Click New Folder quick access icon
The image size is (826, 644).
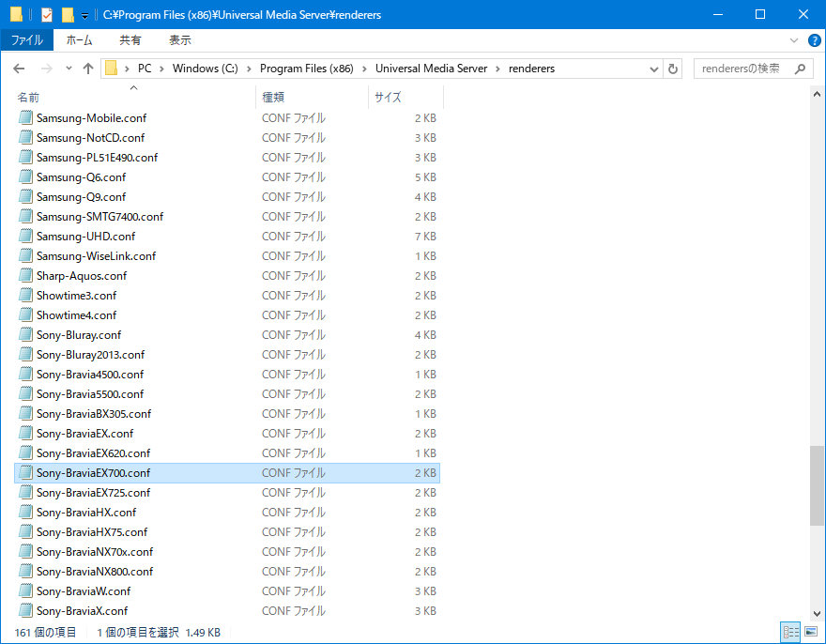point(68,14)
